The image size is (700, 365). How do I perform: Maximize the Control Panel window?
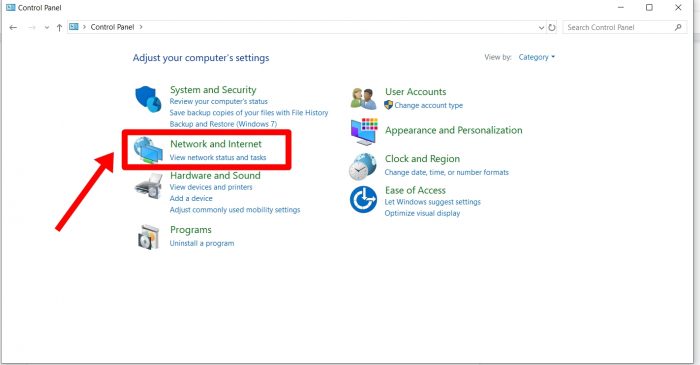(x=649, y=8)
